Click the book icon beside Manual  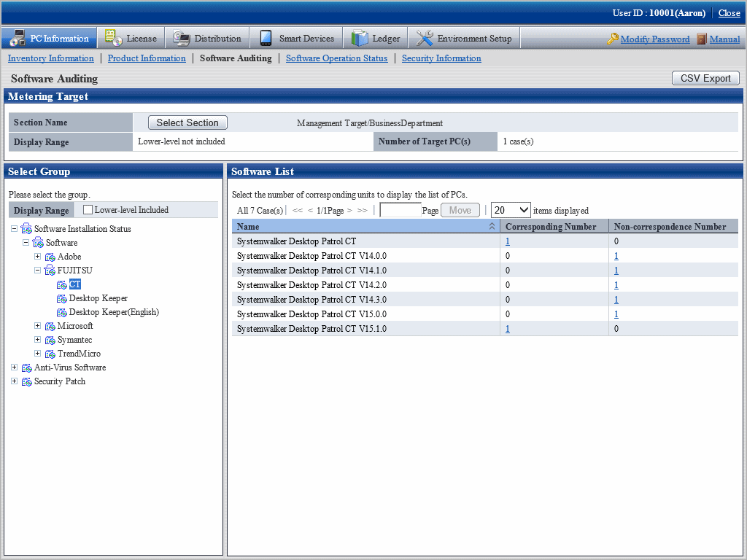coord(701,39)
